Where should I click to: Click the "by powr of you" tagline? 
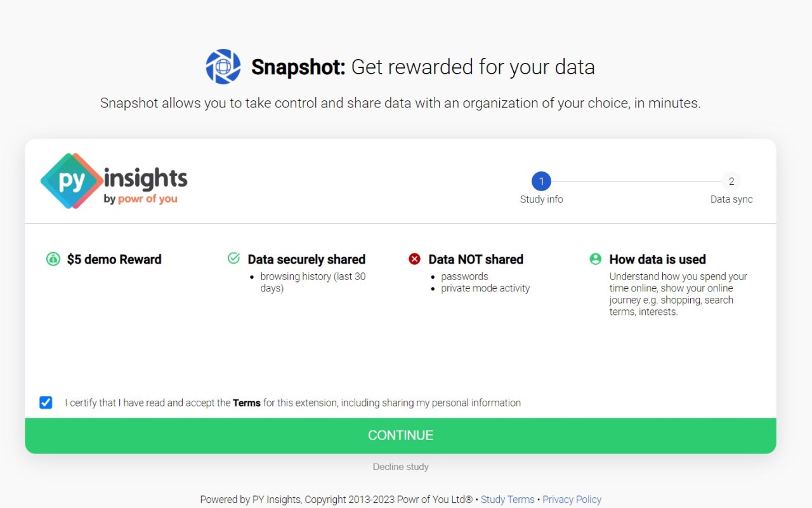click(x=140, y=199)
